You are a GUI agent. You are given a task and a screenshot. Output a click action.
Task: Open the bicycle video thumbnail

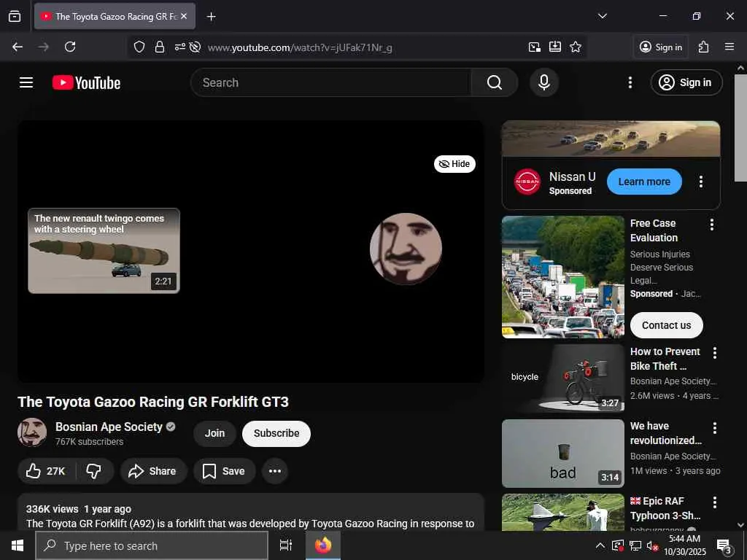[562, 378]
